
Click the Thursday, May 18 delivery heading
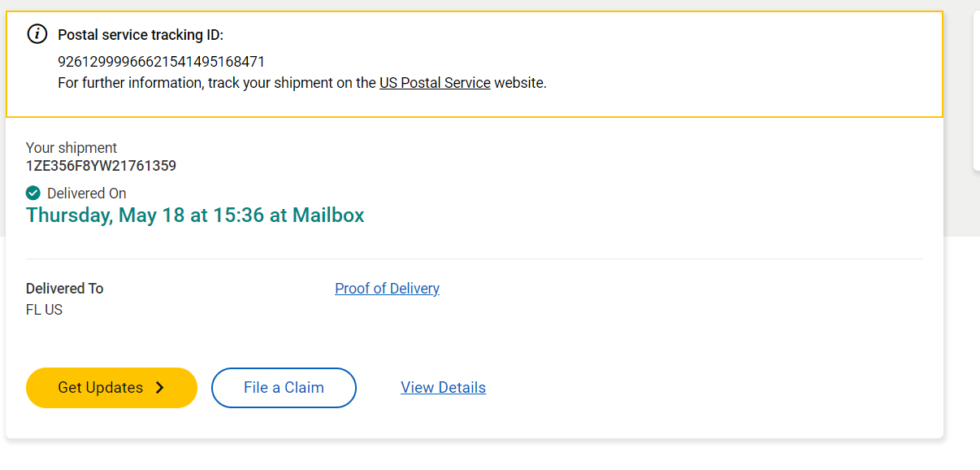[x=195, y=215]
